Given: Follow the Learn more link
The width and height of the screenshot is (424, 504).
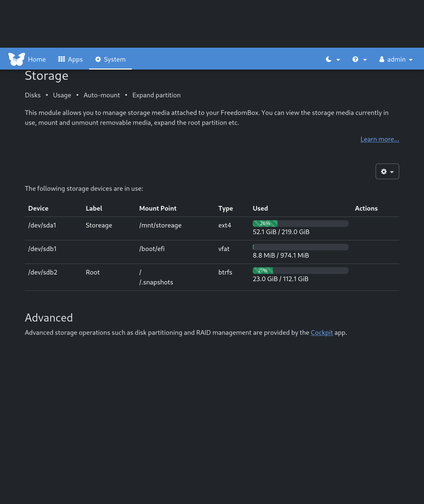Looking at the screenshot, I should 380,139.
